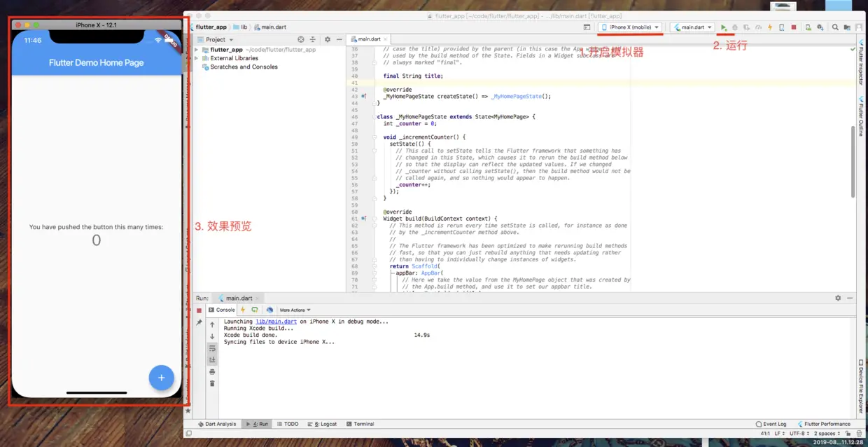The image size is (868, 447).
Task: Open the main.dart run configuration dropdown
Action: point(692,27)
